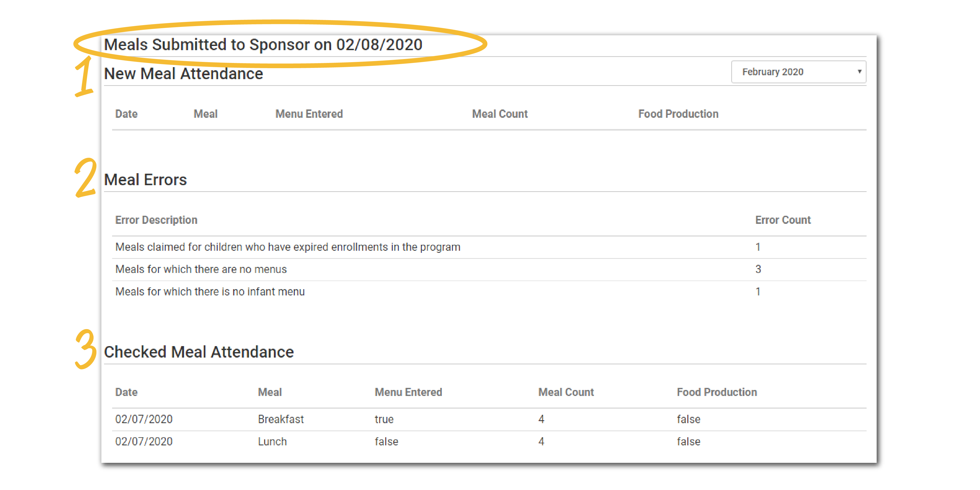The height and width of the screenshot is (490, 980).
Task: Click the Lunch meal entry
Action: (272, 441)
